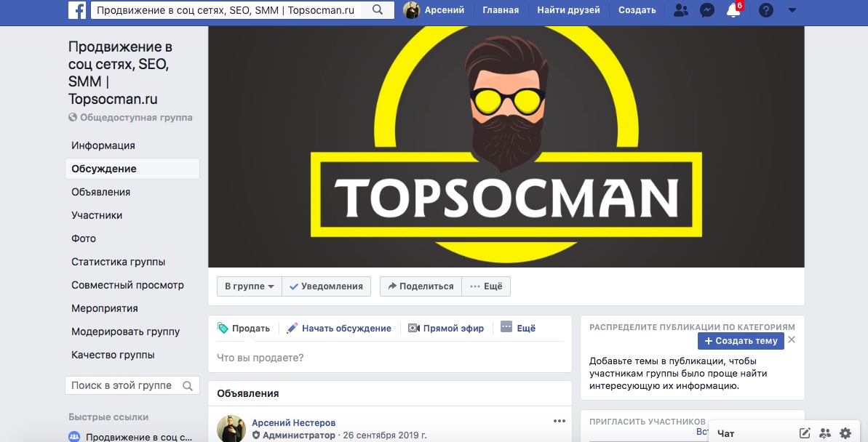The image size is (868, 442).
Task: Click the Создать тему button
Action: [x=741, y=341]
